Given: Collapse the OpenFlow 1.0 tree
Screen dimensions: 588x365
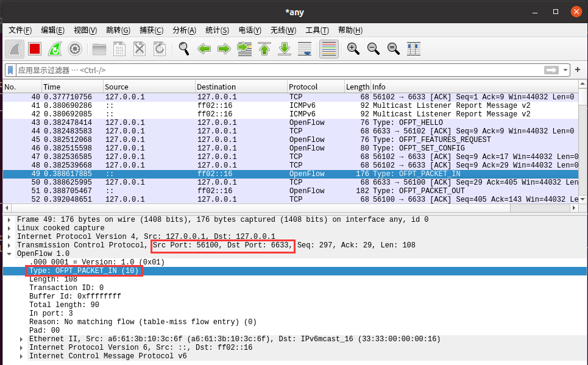Looking at the screenshot, I should tap(9, 253).
